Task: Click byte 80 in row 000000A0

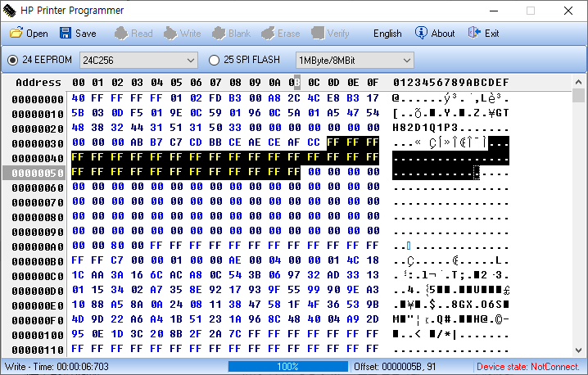Action: (117, 246)
